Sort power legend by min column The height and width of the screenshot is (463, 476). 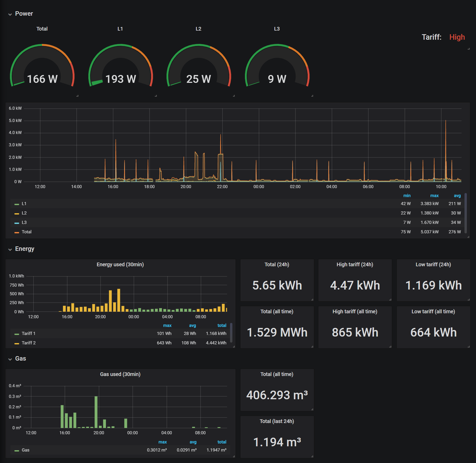coord(407,195)
